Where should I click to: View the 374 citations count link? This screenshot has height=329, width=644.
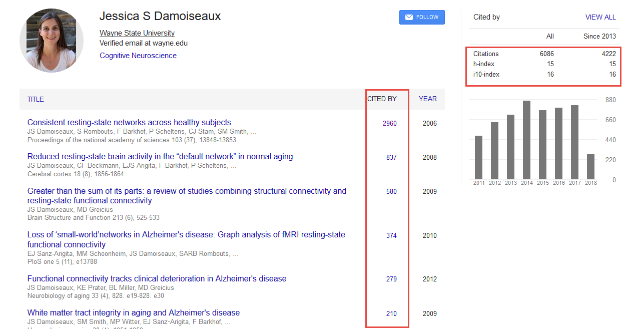391,235
